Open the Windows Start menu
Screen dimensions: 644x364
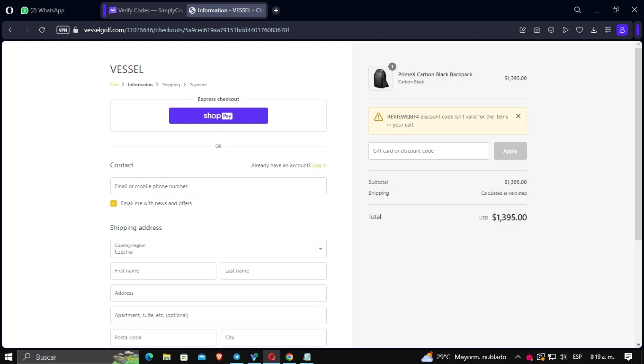pos(8,357)
